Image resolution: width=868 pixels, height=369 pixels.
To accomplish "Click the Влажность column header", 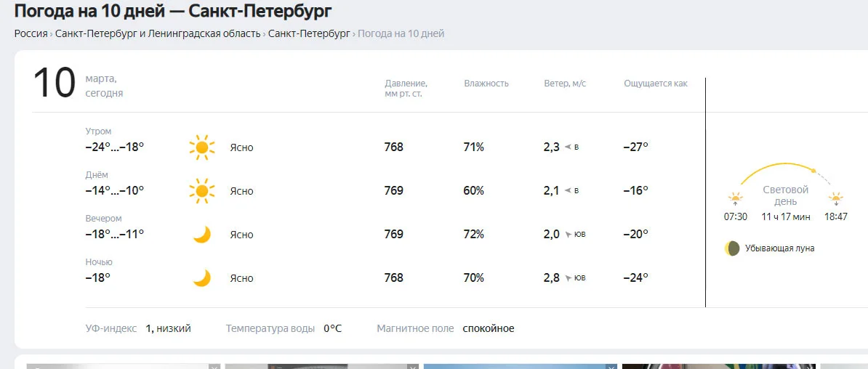I will point(486,84).
